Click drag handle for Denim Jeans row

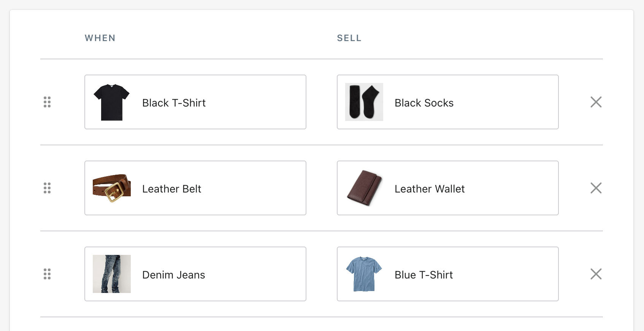47,274
